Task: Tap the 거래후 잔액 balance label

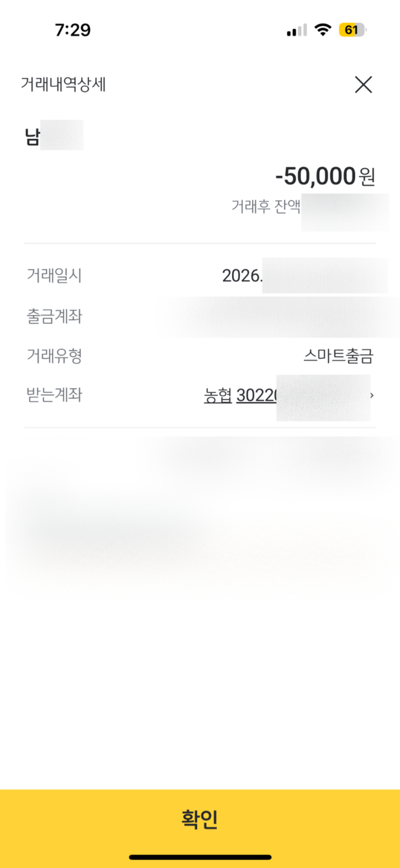Action: tap(266, 207)
